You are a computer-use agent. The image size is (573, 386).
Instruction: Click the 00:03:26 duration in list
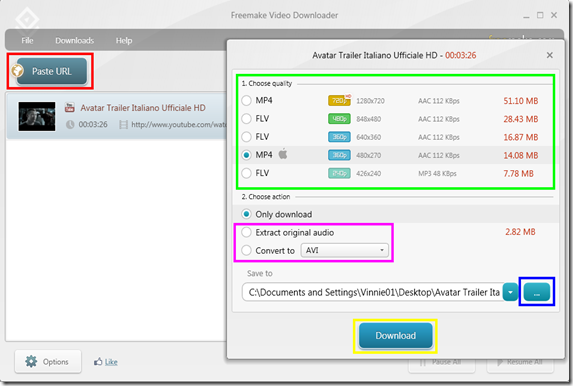[x=93, y=125]
